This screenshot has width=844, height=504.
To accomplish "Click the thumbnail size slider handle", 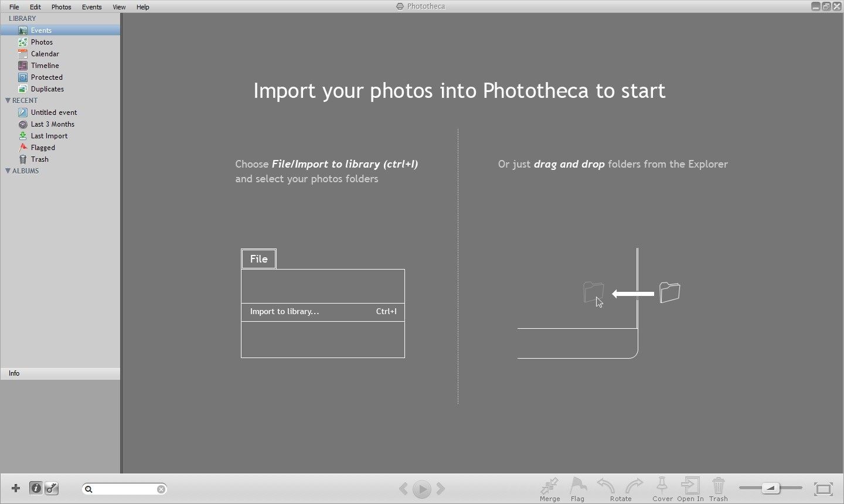I will [x=771, y=488].
